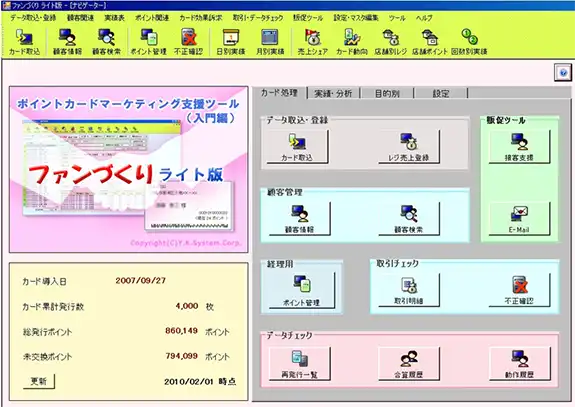Click the 794,099 unexchanged points value
Viewport: 575px width, 407px height.
pos(181,356)
